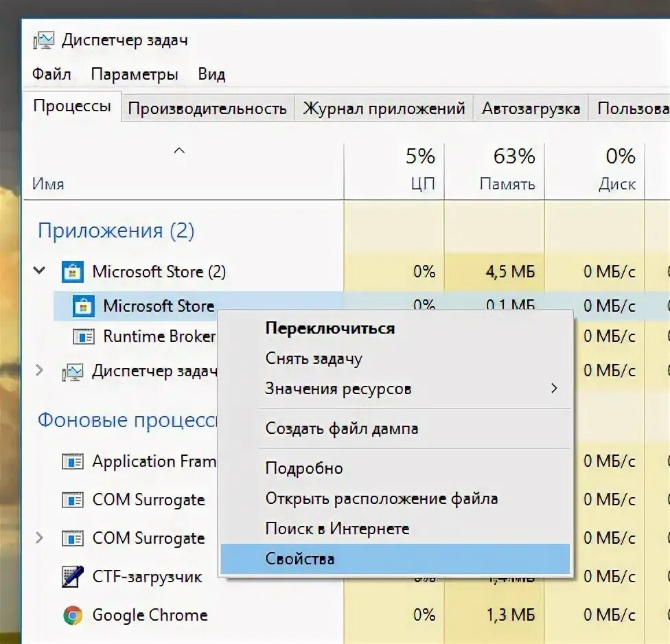The width and height of the screenshot is (670, 644).
Task: Open the Параметры menu
Action: [x=135, y=74]
